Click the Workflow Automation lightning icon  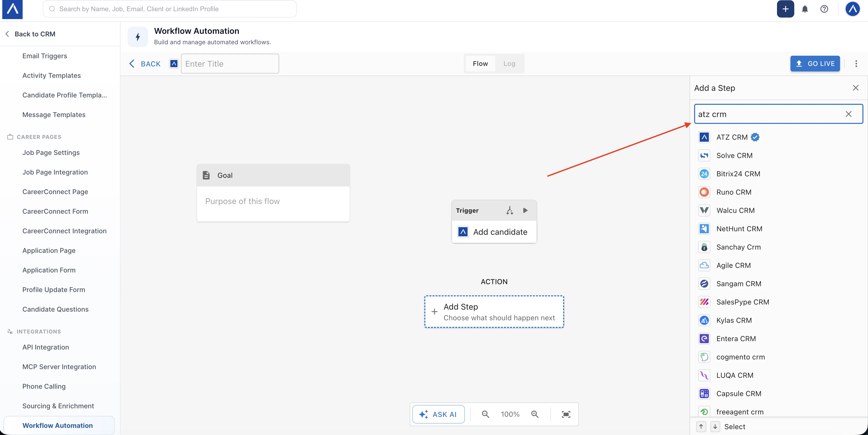tap(138, 37)
